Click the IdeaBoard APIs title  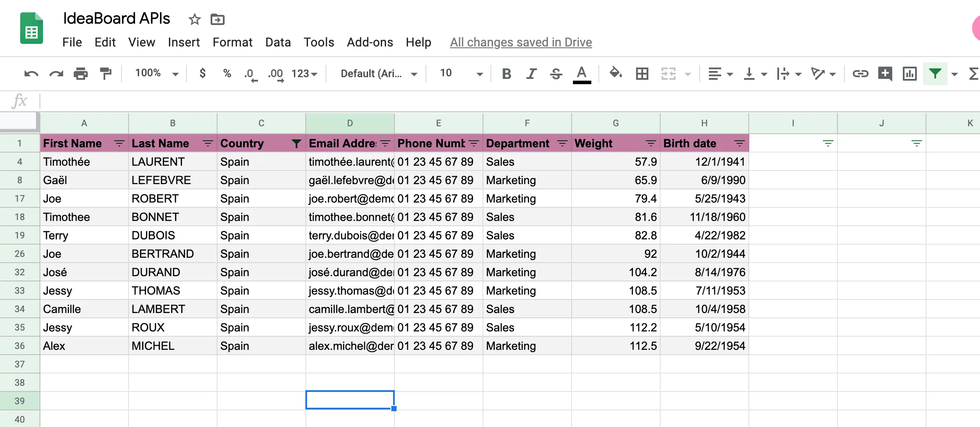click(117, 18)
